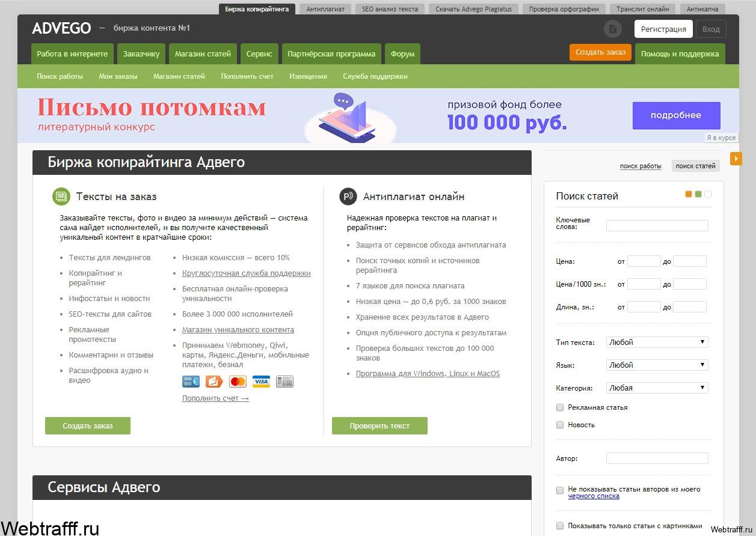The width and height of the screenshot is (756, 536).
Task: Open Мои заказы submenu link
Action: 118,76
